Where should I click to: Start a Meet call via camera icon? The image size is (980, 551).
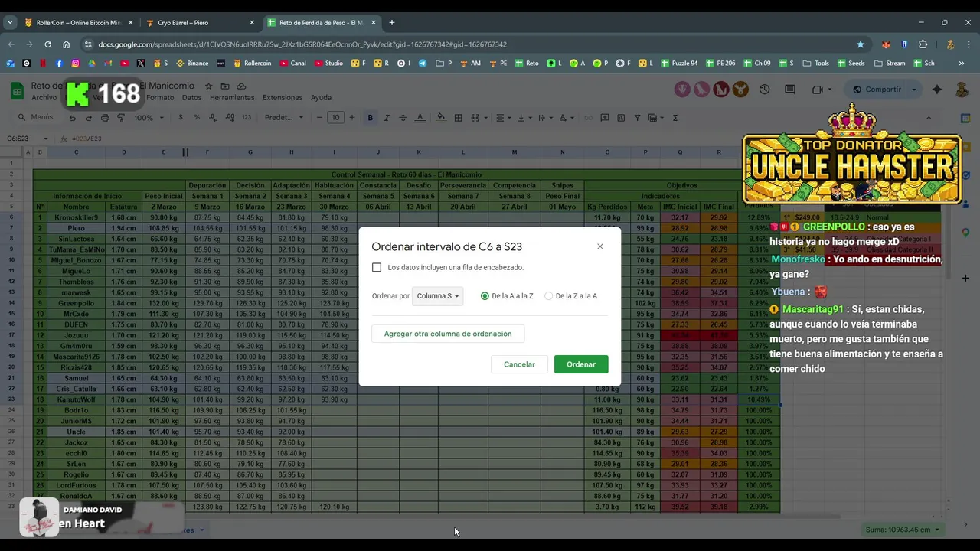(817, 90)
